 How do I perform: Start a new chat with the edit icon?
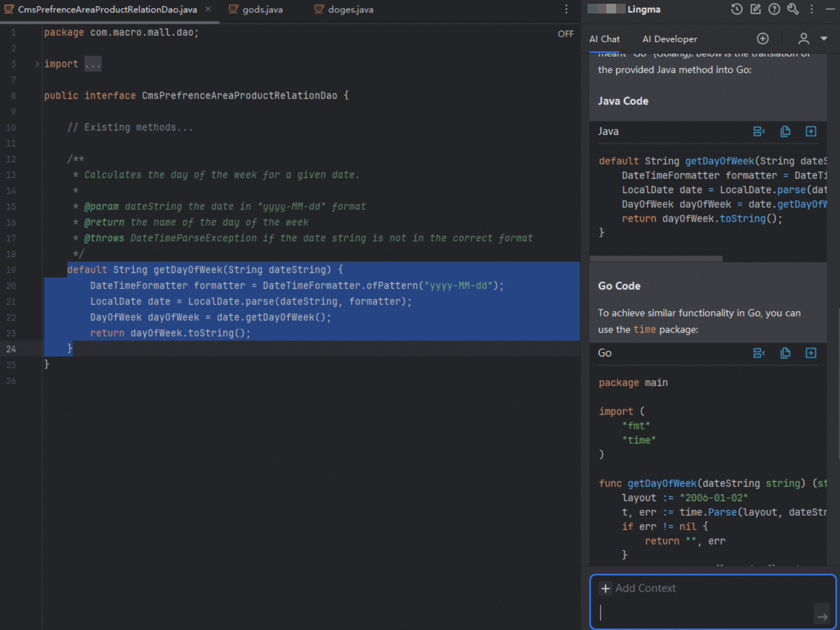755,9
